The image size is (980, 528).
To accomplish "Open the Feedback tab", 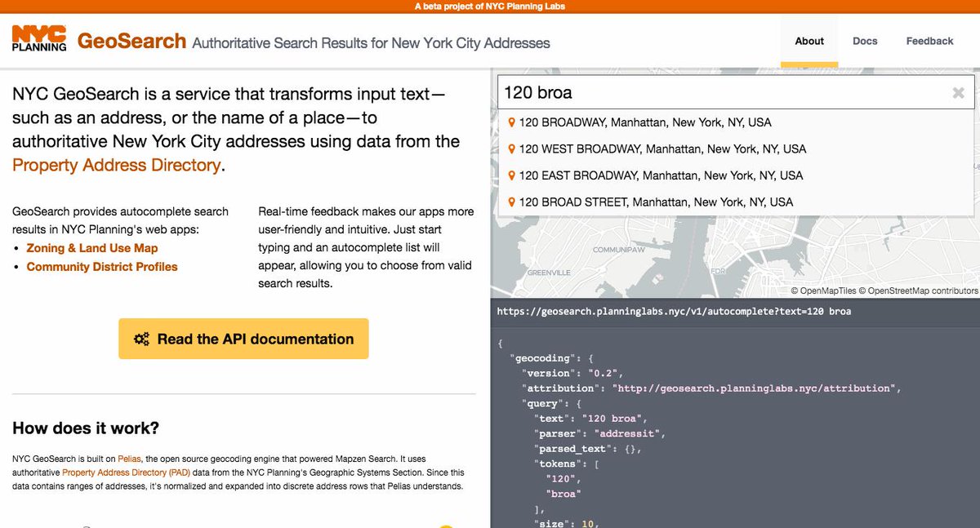I will coord(929,41).
